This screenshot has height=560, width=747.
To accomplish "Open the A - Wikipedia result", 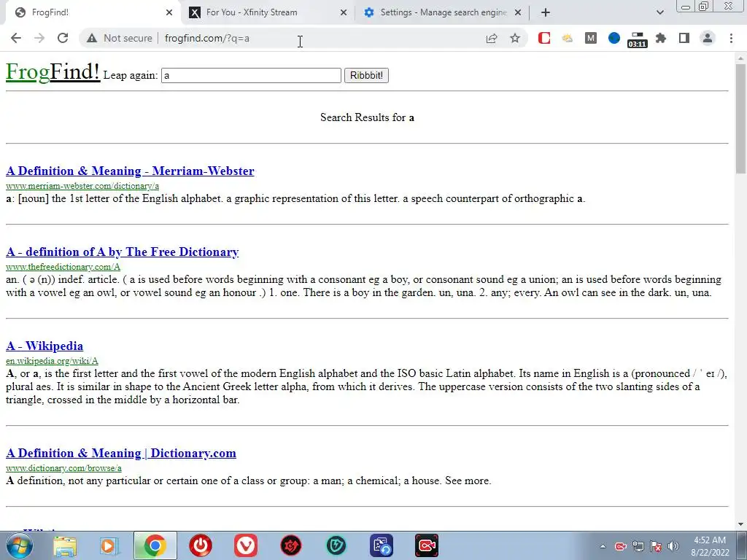I will coord(44,346).
